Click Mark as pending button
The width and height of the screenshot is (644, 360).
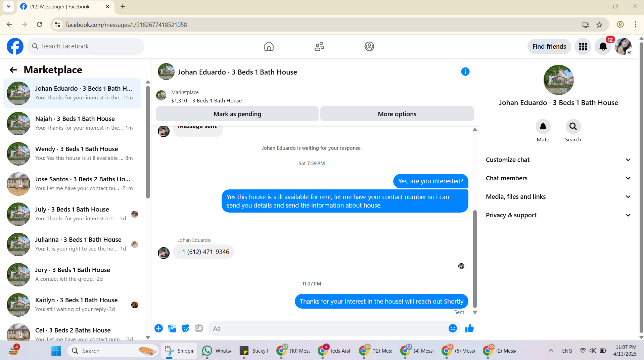pyautogui.click(x=237, y=114)
